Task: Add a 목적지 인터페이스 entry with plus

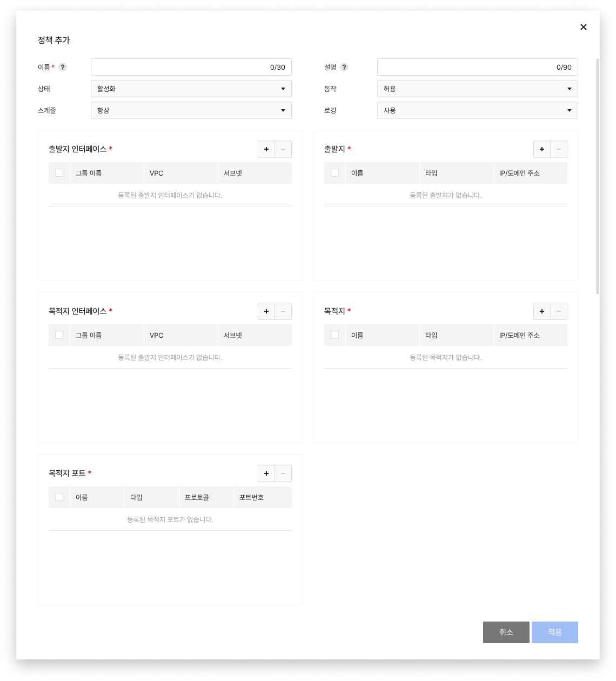Action: (266, 311)
